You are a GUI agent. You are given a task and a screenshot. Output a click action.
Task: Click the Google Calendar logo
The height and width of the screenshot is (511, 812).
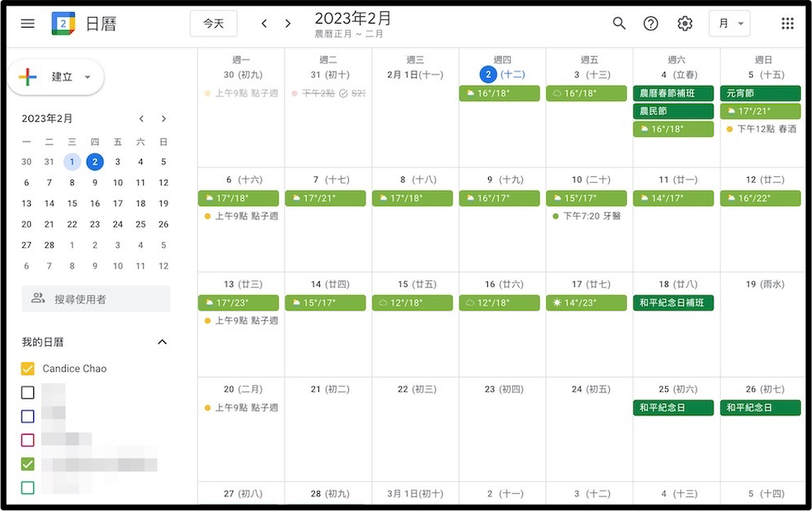click(63, 24)
